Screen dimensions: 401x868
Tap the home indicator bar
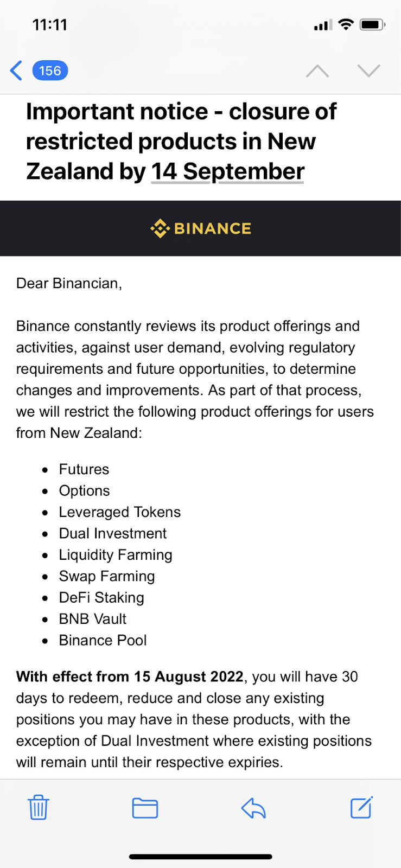coord(200,857)
